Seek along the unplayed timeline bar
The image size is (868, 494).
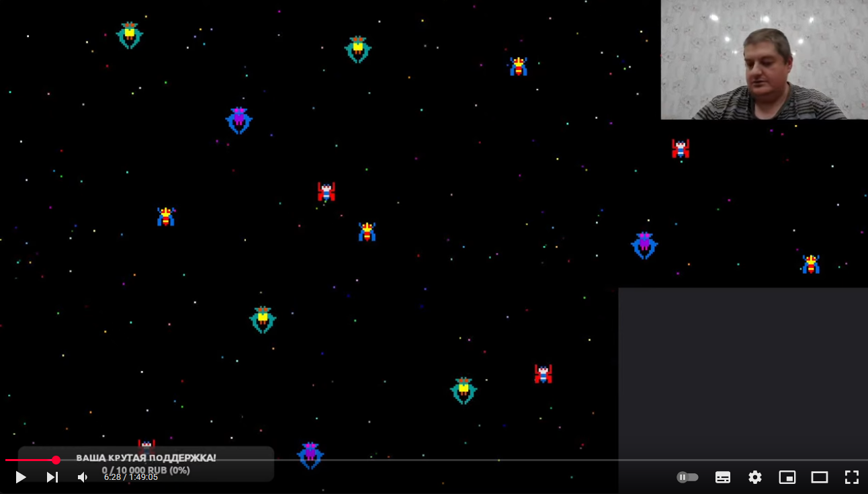(x=462, y=460)
